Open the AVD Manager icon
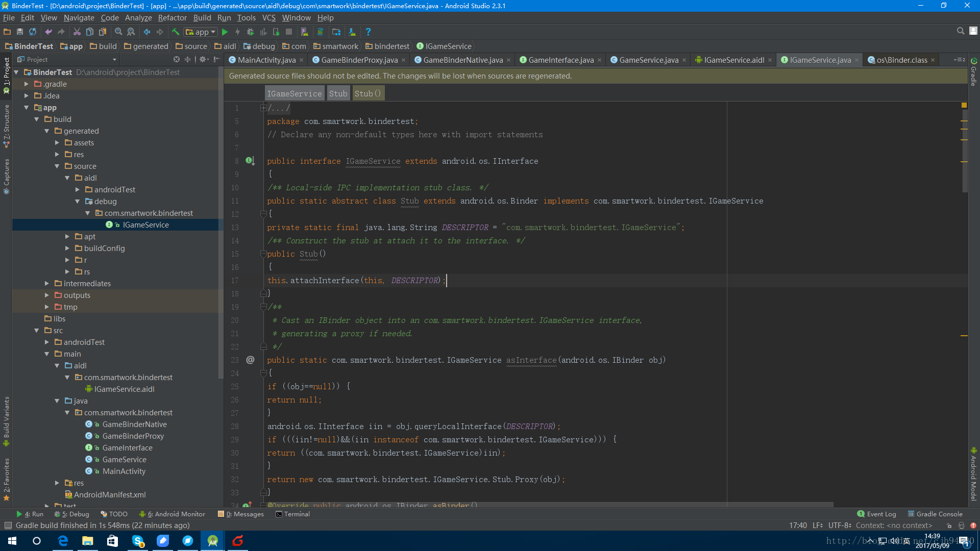Screen dimensions: 980x551 tap(304, 32)
